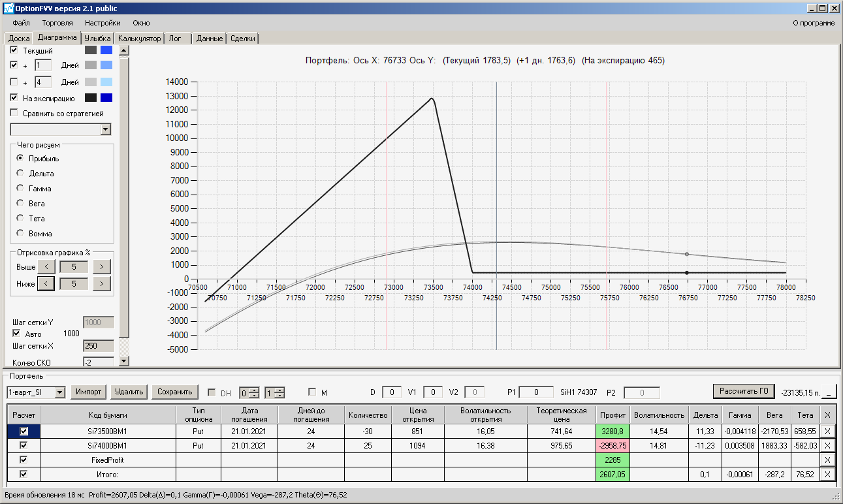This screenshot has width=843, height=504.
Task: Pick the dark blue swatch for На экспирацию
Action: tap(106, 98)
